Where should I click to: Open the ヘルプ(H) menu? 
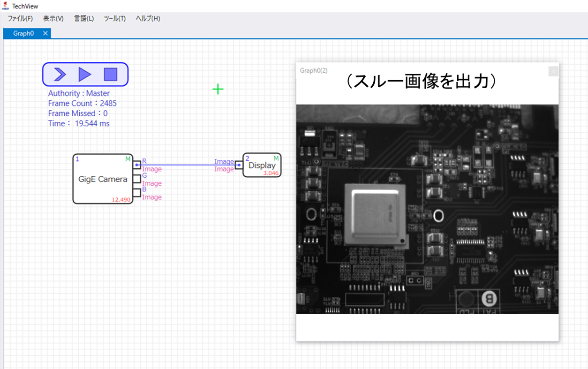click(147, 19)
